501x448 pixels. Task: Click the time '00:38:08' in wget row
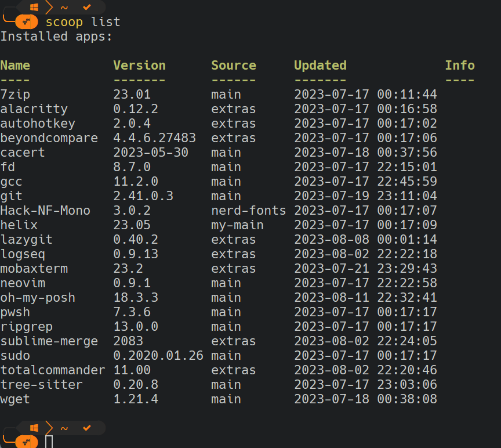click(407, 399)
